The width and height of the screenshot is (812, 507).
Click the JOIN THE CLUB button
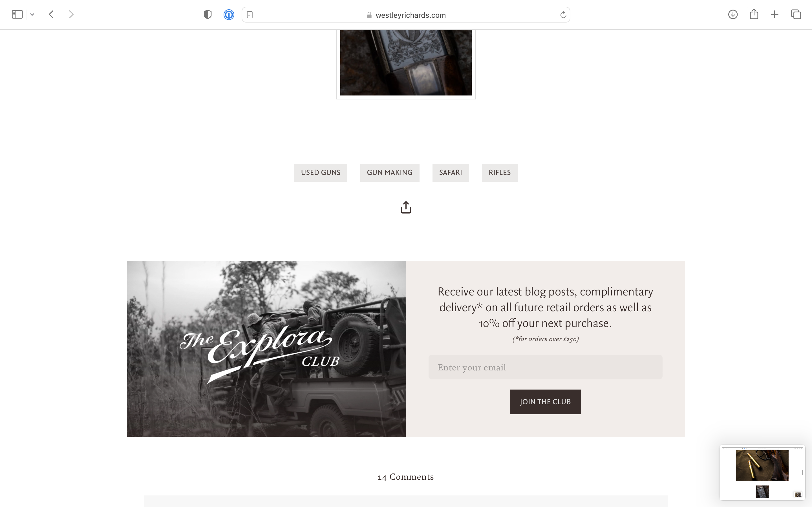tap(545, 402)
